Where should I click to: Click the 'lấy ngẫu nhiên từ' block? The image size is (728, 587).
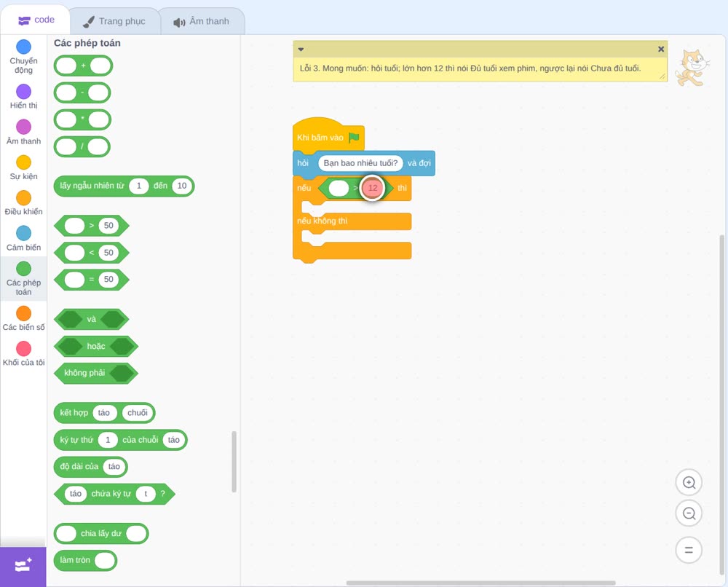pos(124,186)
